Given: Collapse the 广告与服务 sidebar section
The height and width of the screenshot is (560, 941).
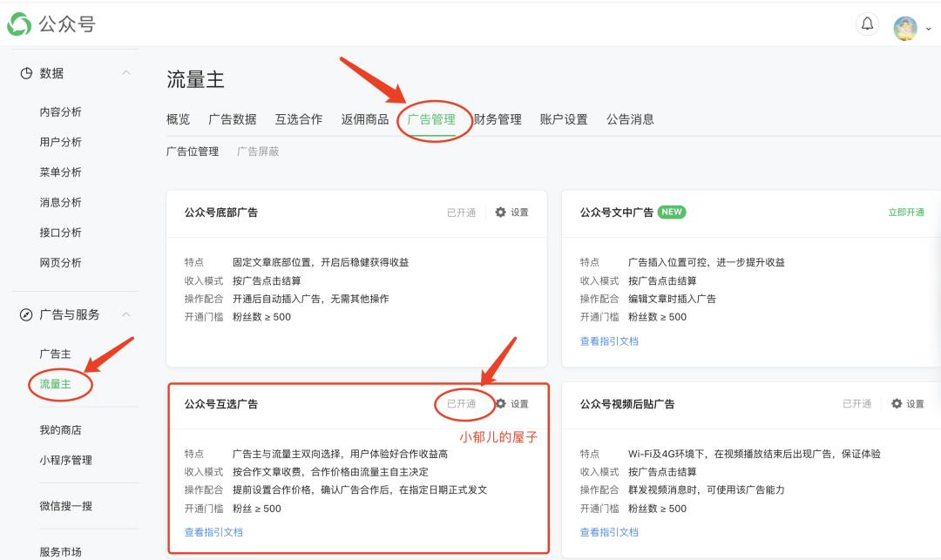Looking at the screenshot, I should tap(125, 315).
